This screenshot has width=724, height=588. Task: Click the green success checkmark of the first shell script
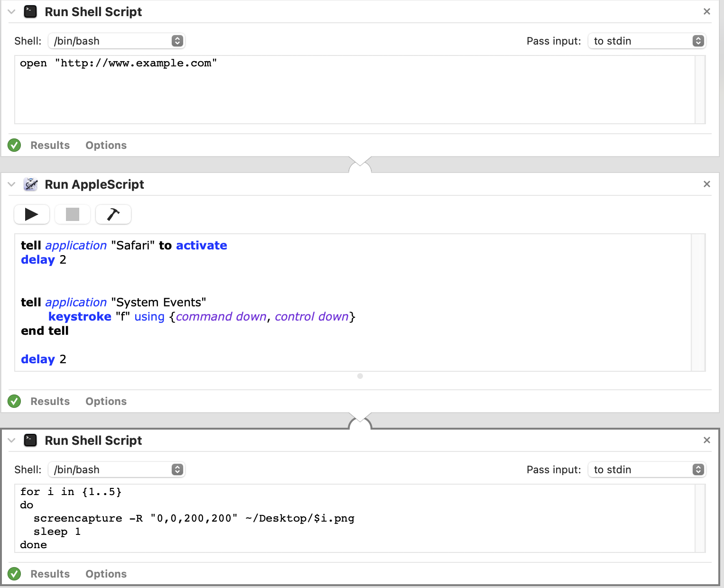(14, 145)
